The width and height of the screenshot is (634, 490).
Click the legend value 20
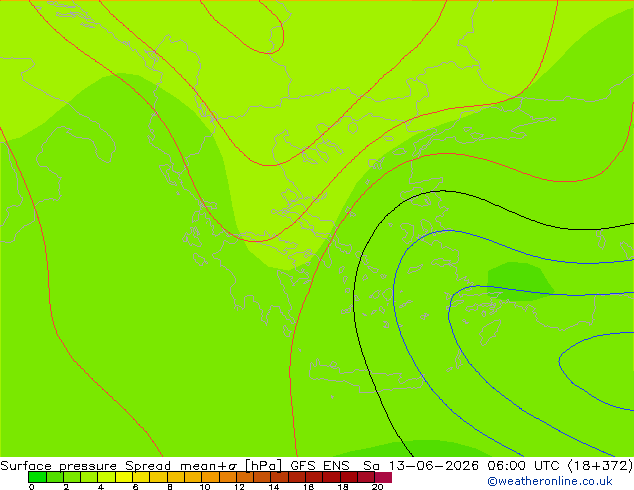tap(378, 487)
